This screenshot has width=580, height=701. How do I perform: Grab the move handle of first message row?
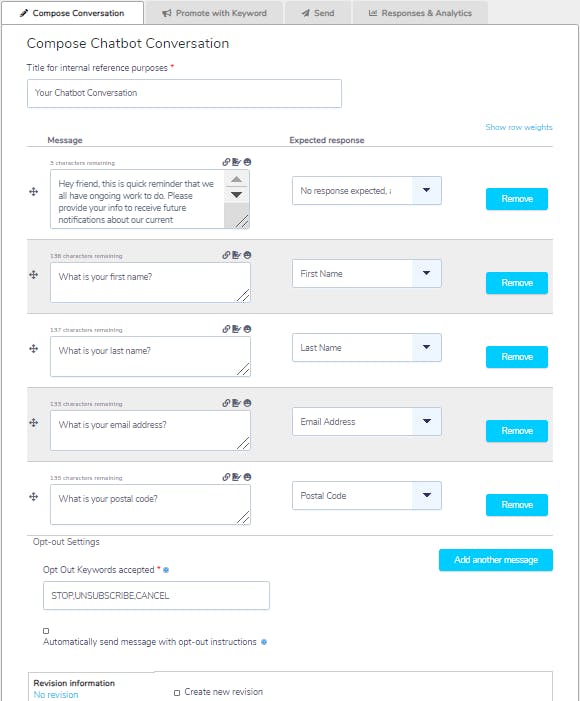pyautogui.click(x=34, y=192)
